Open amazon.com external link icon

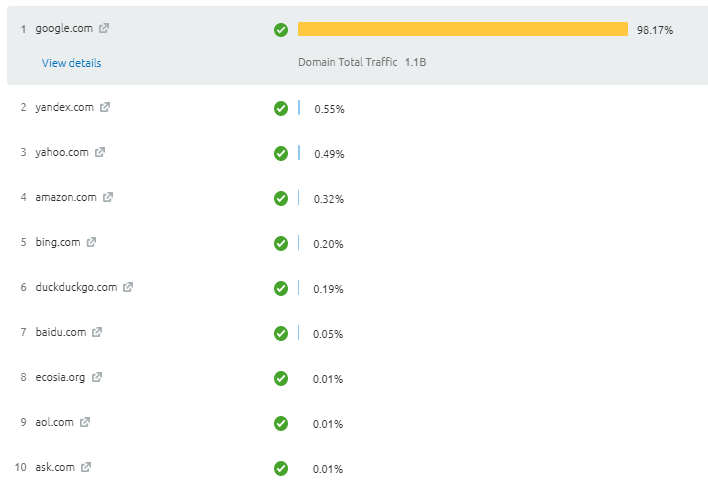108,197
